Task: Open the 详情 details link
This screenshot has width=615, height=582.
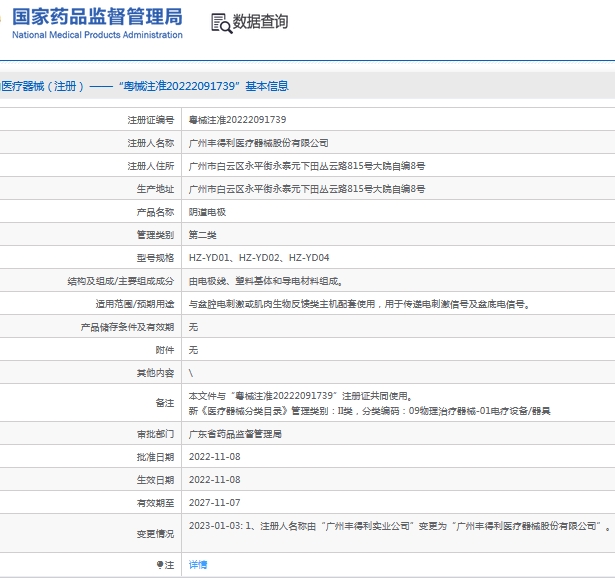Action: pos(198,565)
